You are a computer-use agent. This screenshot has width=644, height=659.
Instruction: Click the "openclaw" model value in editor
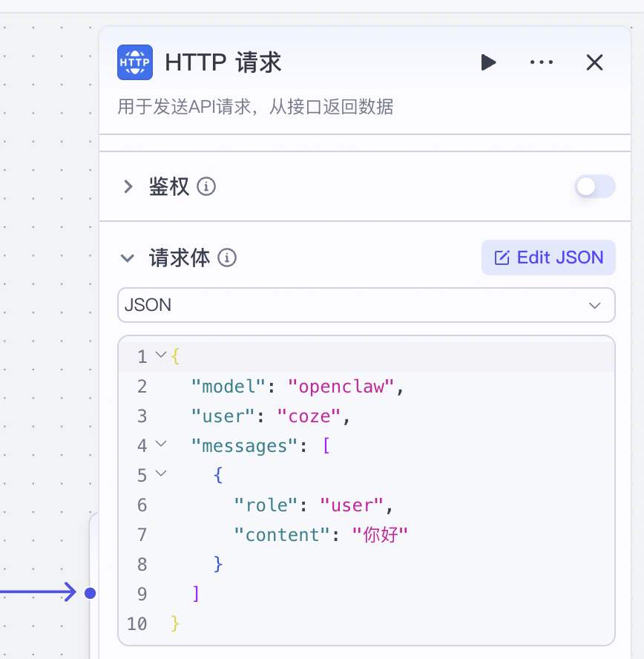[x=343, y=387]
